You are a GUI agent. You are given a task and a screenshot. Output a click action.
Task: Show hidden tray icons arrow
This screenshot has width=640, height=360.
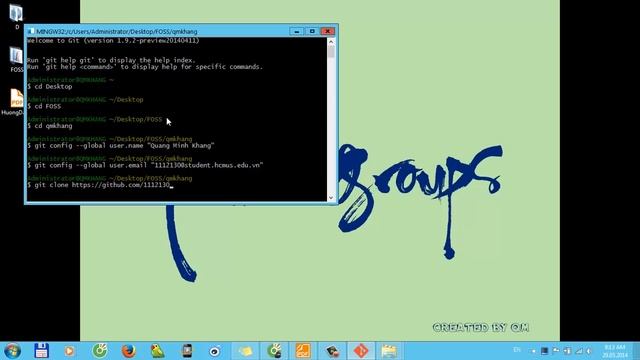[x=533, y=351]
